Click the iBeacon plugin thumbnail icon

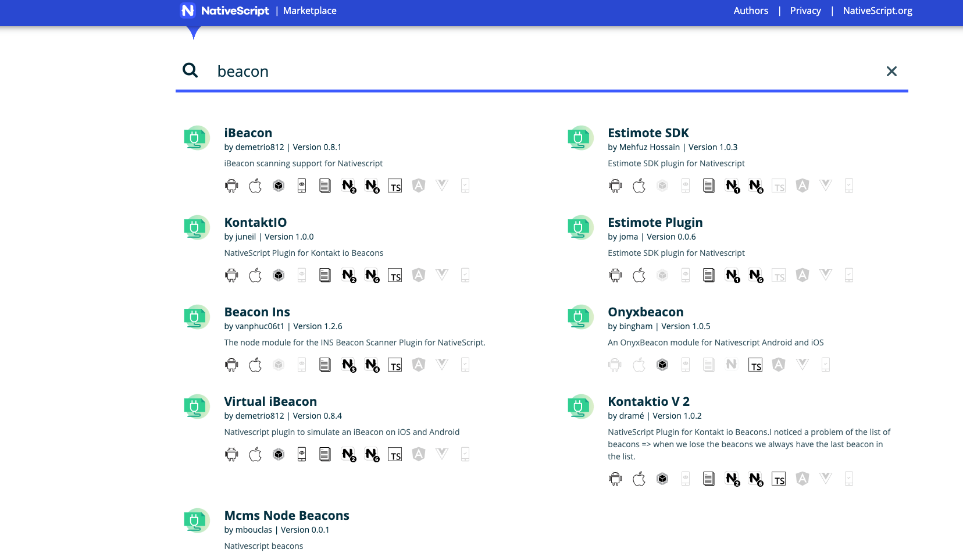click(x=197, y=138)
